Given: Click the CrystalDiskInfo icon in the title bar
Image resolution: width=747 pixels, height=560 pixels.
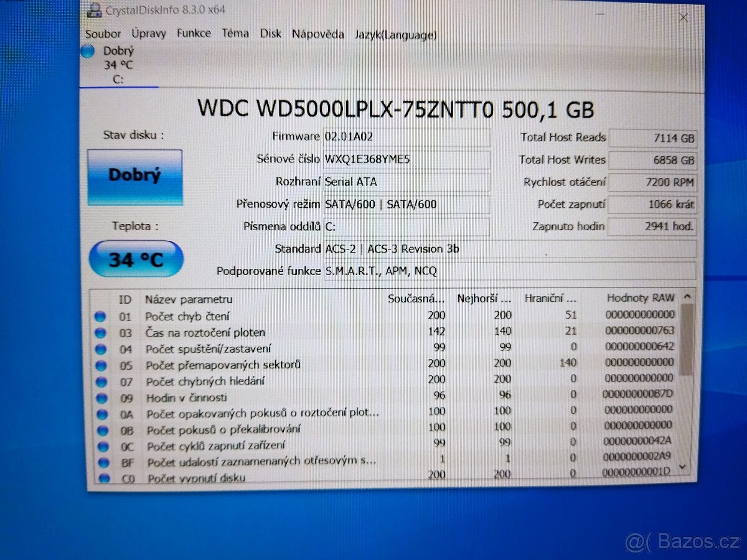Looking at the screenshot, I should [x=95, y=9].
